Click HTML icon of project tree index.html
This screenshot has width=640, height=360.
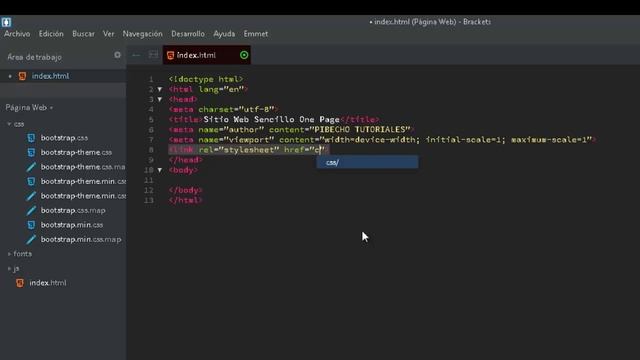click(20, 283)
